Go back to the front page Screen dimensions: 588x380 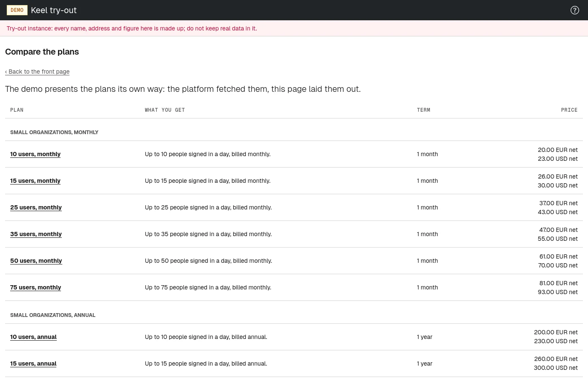point(37,72)
